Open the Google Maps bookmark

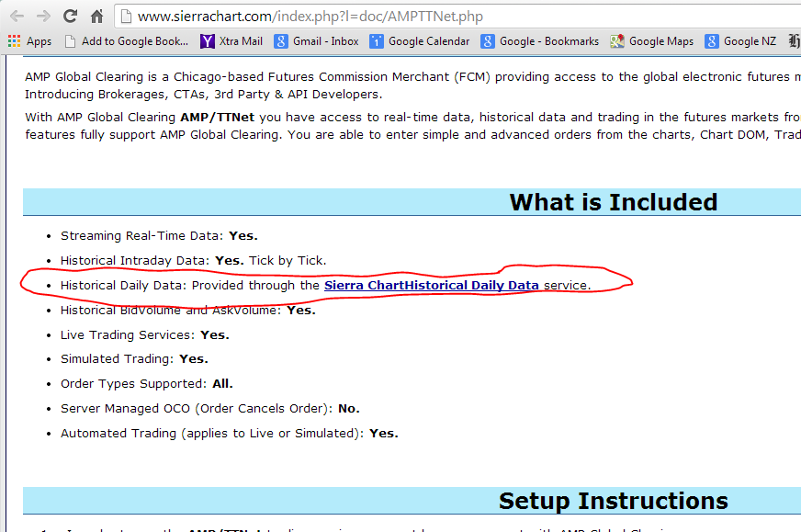coord(652,41)
